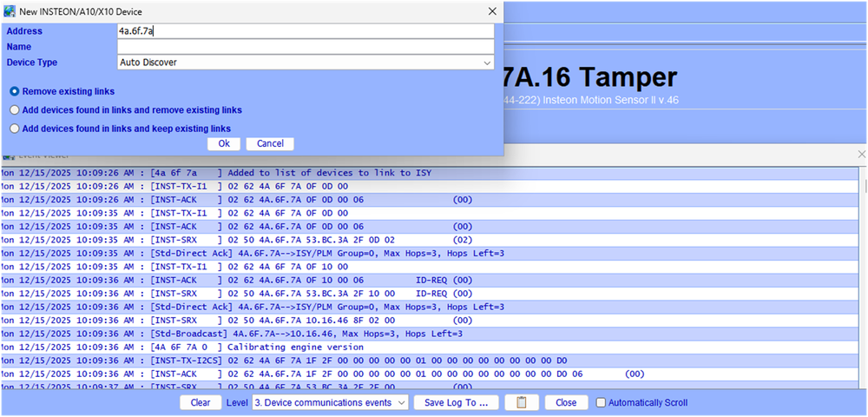Open the Device Type Auto Discover dropdown
This screenshot has height=417, width=868.
pyautogui.click(x=306, y=63)
